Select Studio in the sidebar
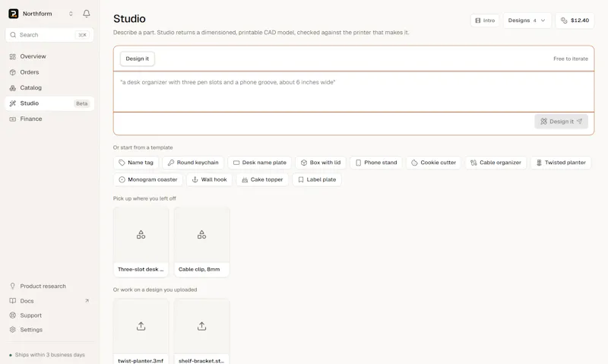The width and height of the screenshot is (608, 364). pos(49,103)
